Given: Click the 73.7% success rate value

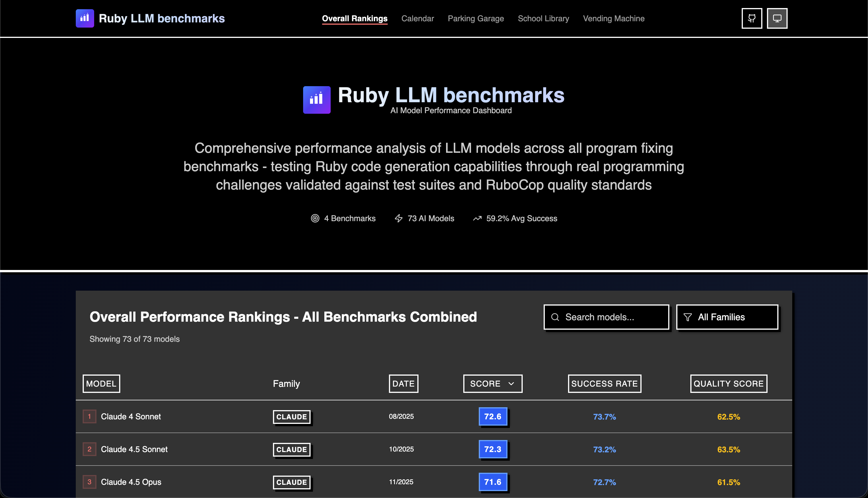Looking at the screenshot, I should 604,417.
